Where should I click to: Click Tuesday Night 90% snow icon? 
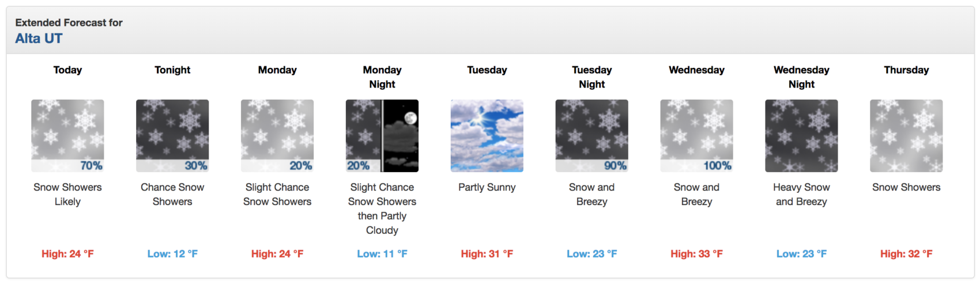click(x=592, y=136)
